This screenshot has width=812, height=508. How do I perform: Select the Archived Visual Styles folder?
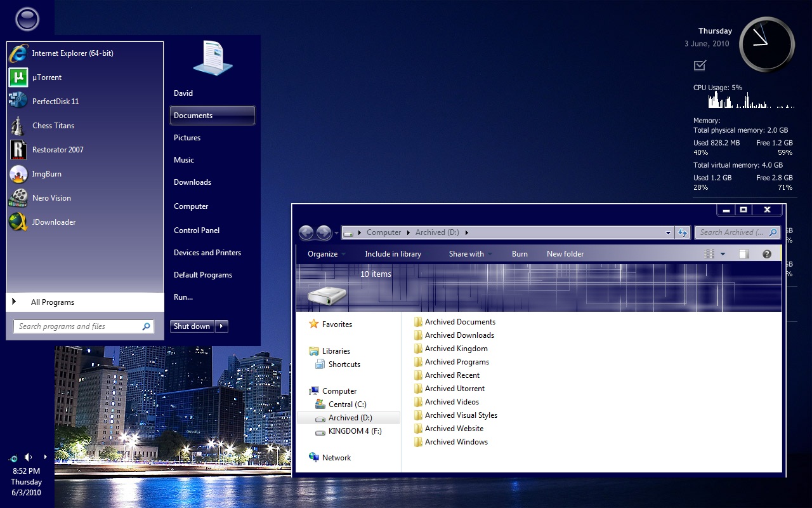point(455,415)
